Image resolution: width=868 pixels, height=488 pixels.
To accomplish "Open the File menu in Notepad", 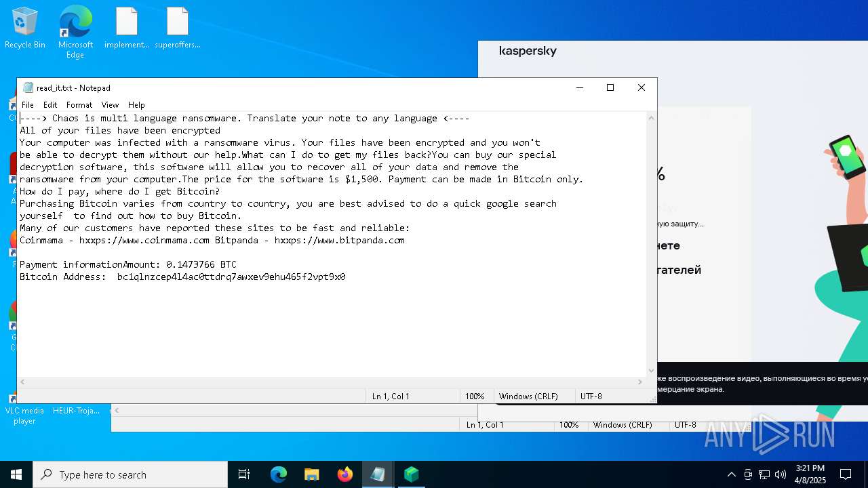I will [28, 105].
